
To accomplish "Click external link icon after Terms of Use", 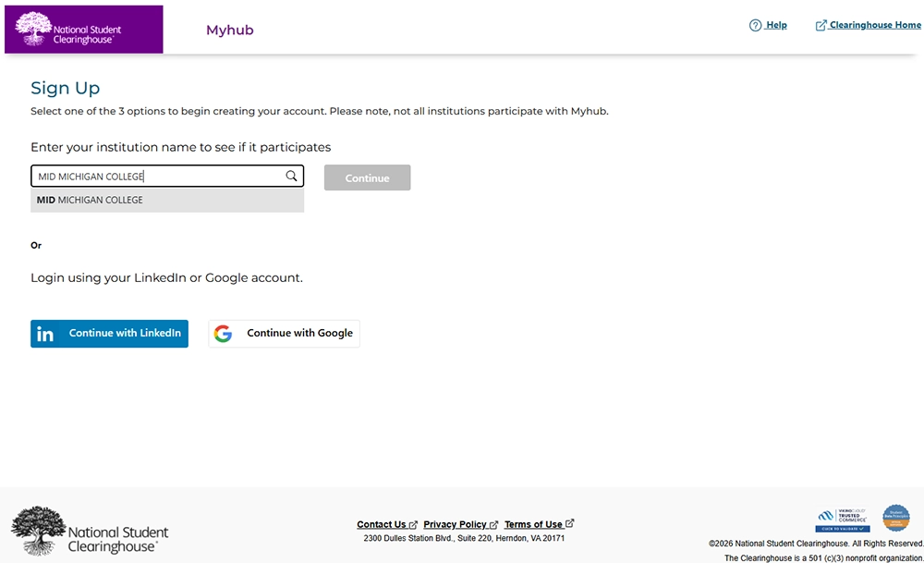I will point(569,523).
